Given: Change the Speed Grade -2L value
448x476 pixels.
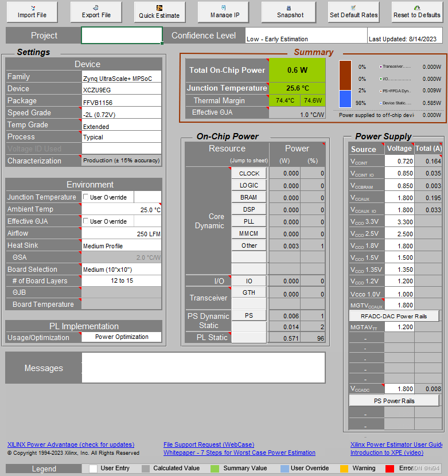Looking at the screenshot, I should click(122, 113).
